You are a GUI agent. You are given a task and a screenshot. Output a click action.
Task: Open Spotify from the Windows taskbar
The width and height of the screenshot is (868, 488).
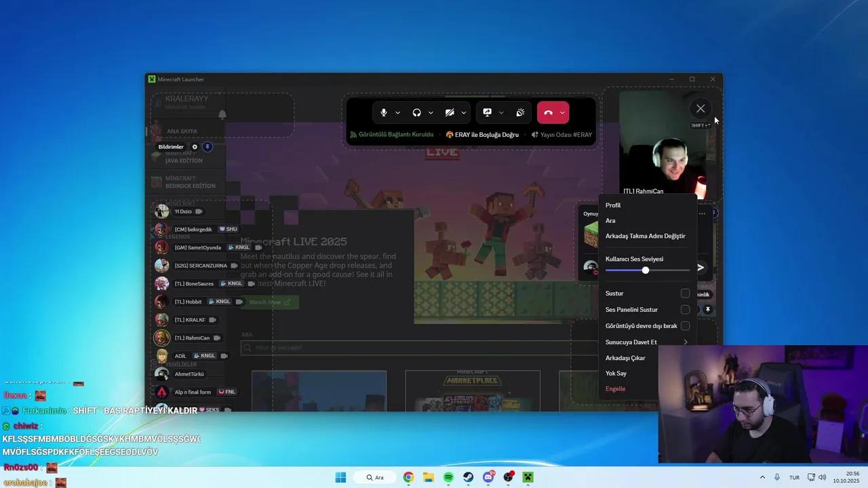448,477
